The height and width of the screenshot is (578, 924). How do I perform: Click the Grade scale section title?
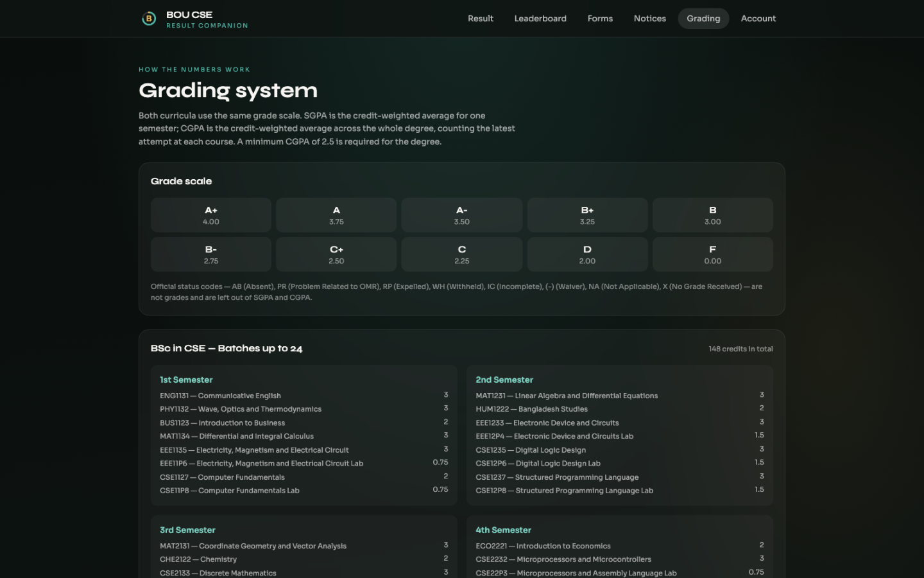(181, 181)
